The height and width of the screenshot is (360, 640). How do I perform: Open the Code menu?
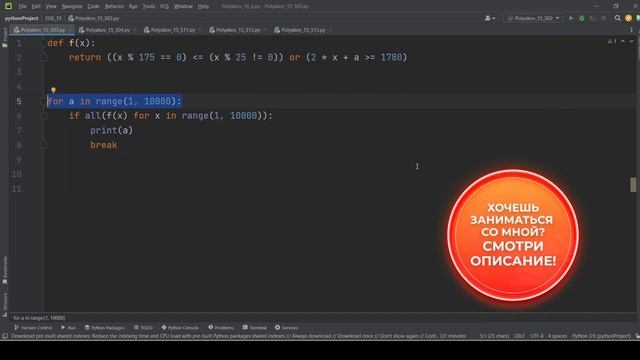point(93,6)
